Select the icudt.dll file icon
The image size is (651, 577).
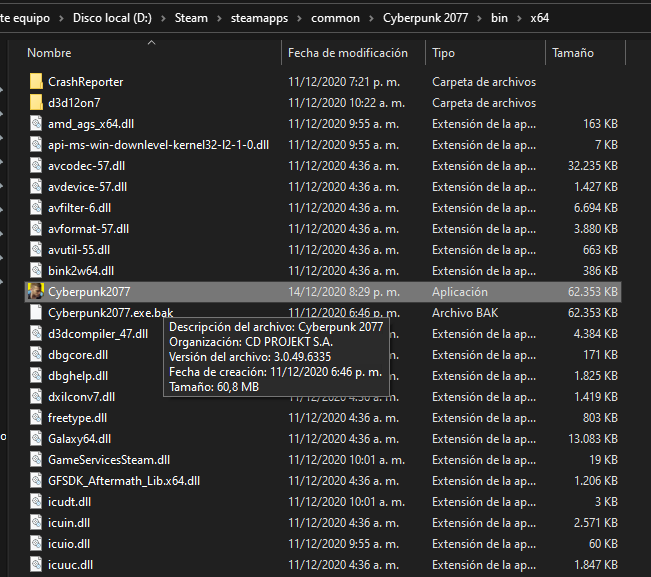[x=36, y=501]
